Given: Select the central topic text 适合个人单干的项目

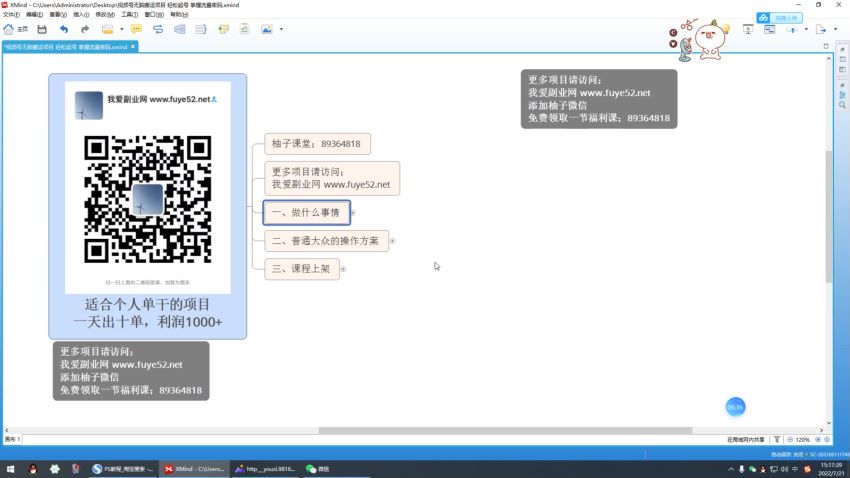Looking at the screenshot, I should [x=147, y=304].
